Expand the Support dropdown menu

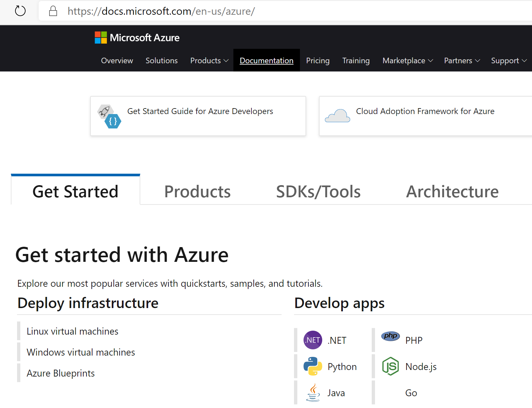[508, 60]
